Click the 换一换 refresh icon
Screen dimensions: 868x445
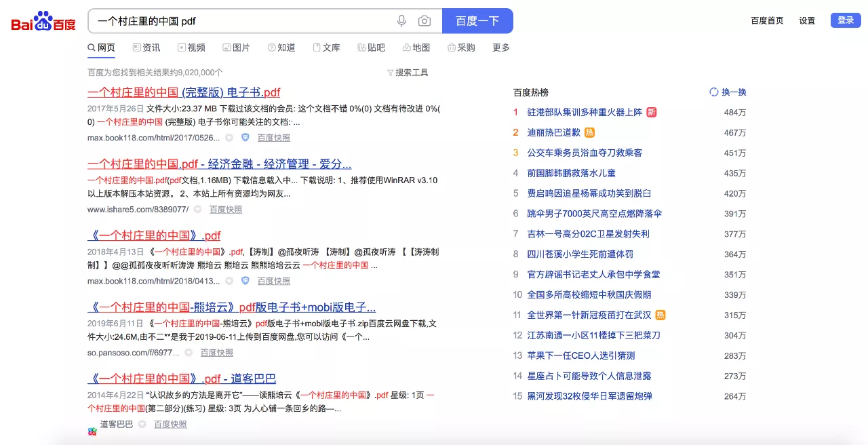pos(713,92)
